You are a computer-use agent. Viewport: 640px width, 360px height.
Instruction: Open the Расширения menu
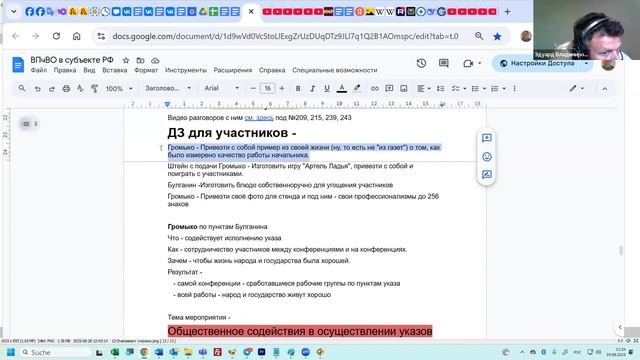point(233,70)
